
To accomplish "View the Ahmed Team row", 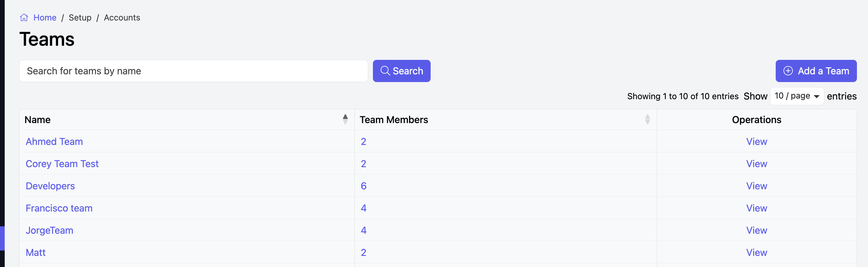I will tap(756, 142).
